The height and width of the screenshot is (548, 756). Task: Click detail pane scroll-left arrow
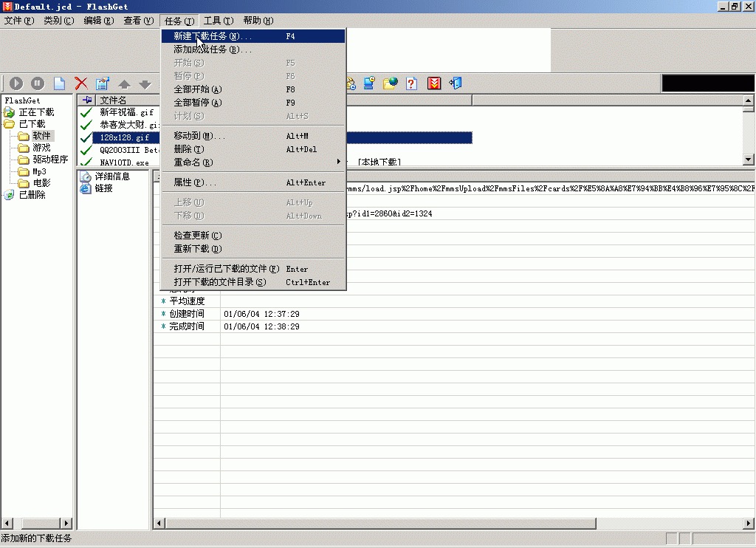159,524
